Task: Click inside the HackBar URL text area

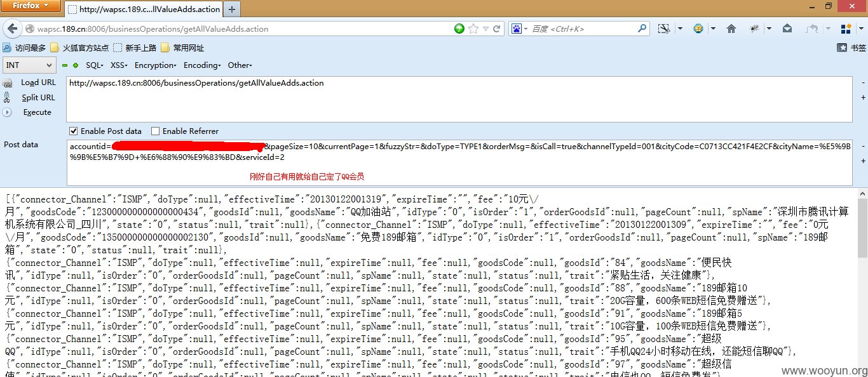Action: pyautogui.click(x=459, y=99)
